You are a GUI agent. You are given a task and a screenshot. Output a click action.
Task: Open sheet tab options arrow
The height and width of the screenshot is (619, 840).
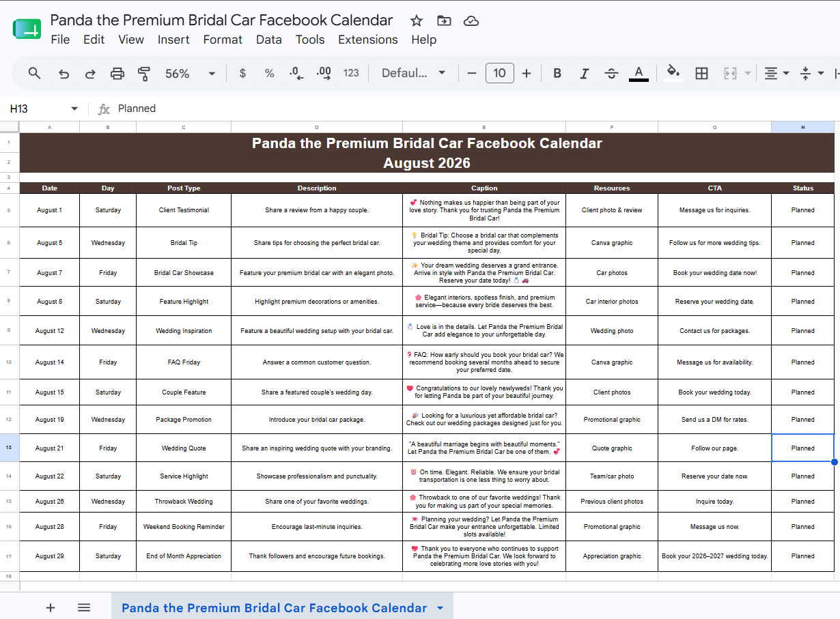pyautogui.click(x=440, y=607)
